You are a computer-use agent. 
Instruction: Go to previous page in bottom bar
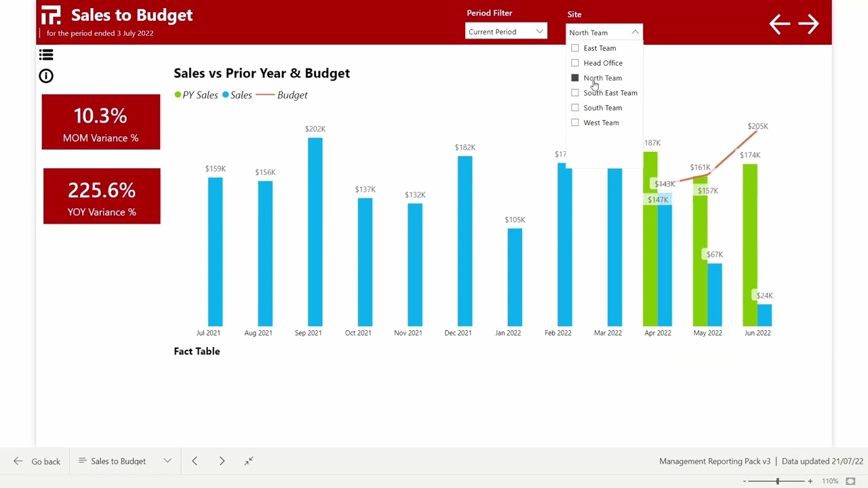coord(195,462)
